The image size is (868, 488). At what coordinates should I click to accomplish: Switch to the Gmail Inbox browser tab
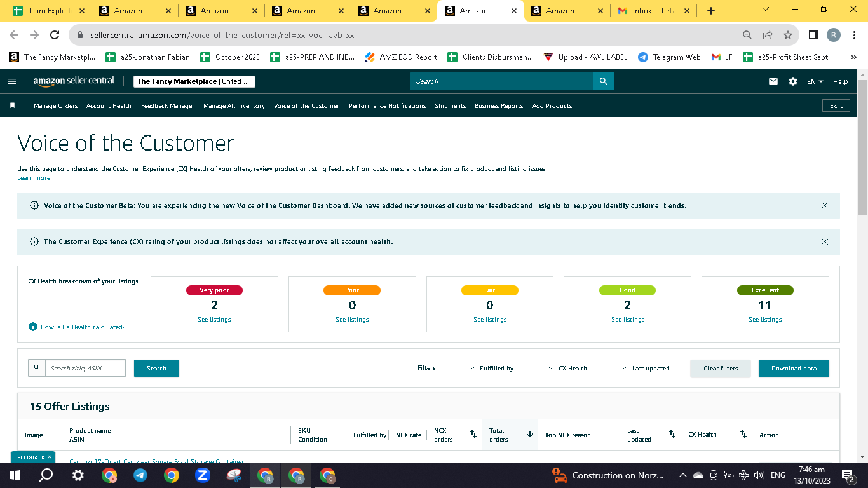(653, 11)
